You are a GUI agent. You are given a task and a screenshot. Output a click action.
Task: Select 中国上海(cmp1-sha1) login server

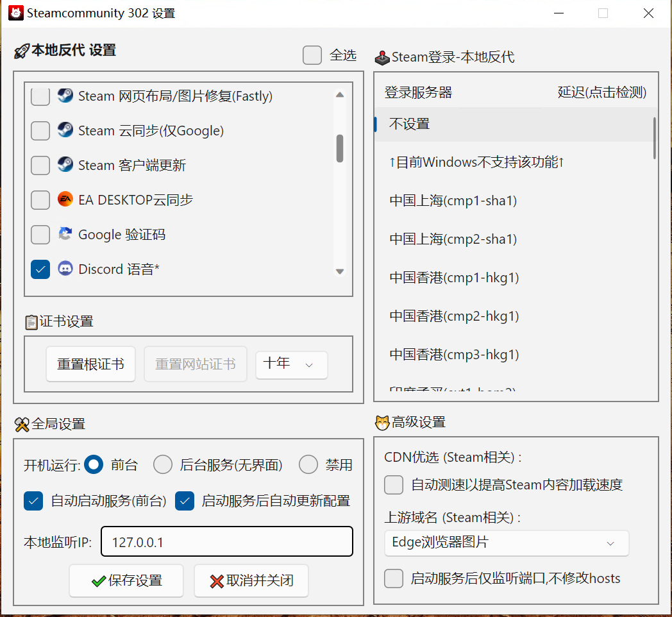453,201
